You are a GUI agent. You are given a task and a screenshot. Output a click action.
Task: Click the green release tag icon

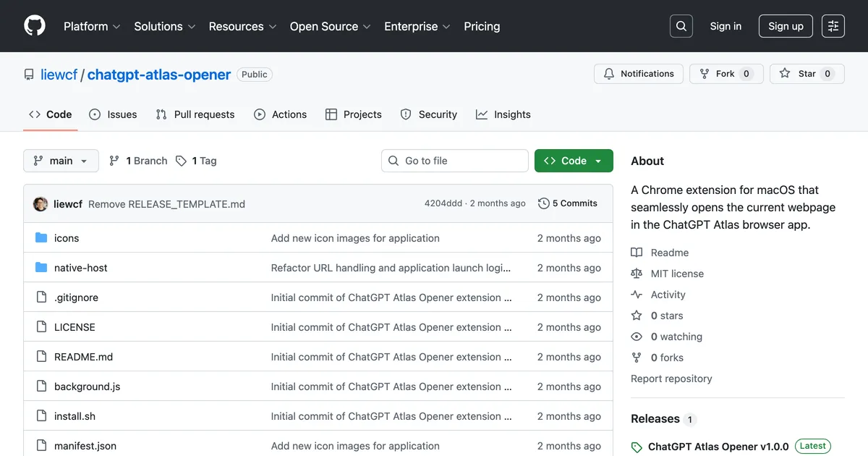pos(637,446)
